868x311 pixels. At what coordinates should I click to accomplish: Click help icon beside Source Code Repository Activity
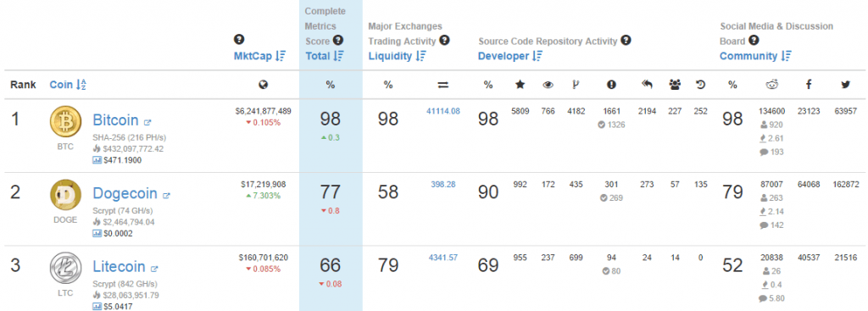[626, 41]
